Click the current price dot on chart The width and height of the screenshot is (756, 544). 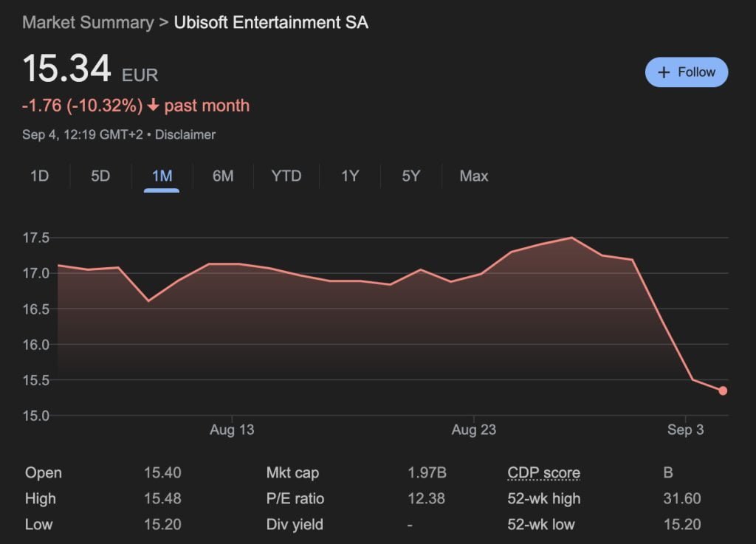click(x=723, y=390)
